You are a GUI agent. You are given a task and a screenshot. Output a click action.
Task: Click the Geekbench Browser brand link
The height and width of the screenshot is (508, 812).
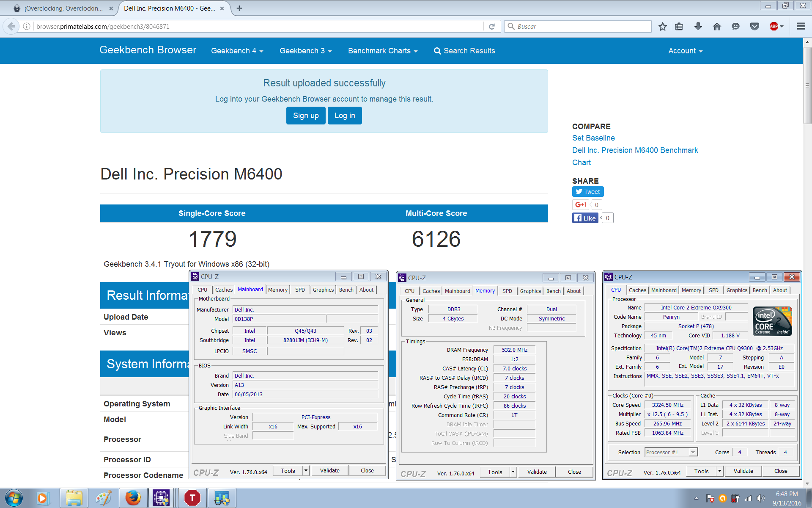(148, 50)
